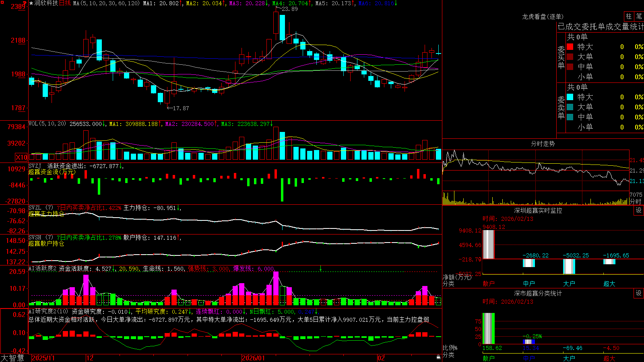This screenshot has width=644, height=362.
Task: Click the 2026/01 date marker on the time axis
Action: click(x=254, y=358)
